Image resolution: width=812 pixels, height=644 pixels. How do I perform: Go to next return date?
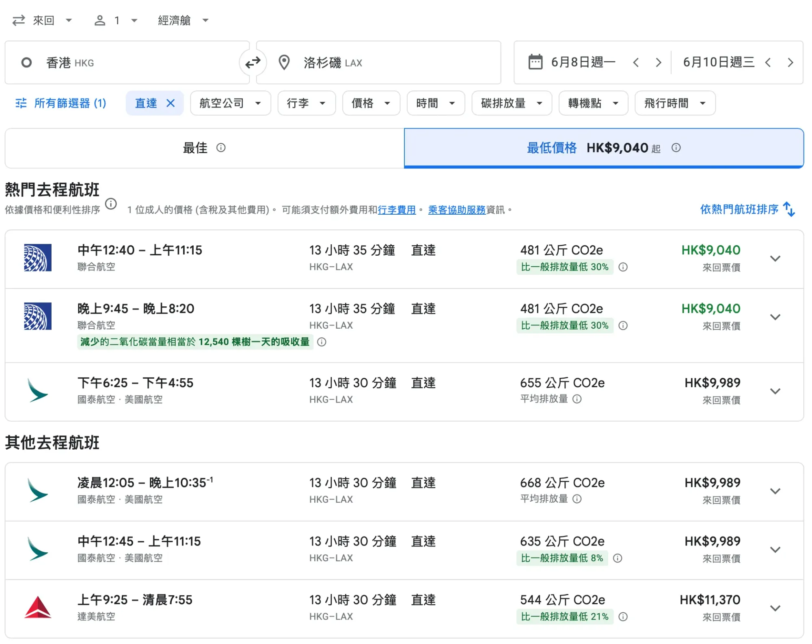(790, 62)
